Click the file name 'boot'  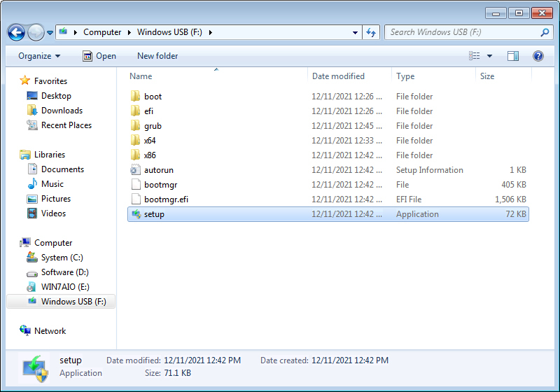click(x=153, y=97)
